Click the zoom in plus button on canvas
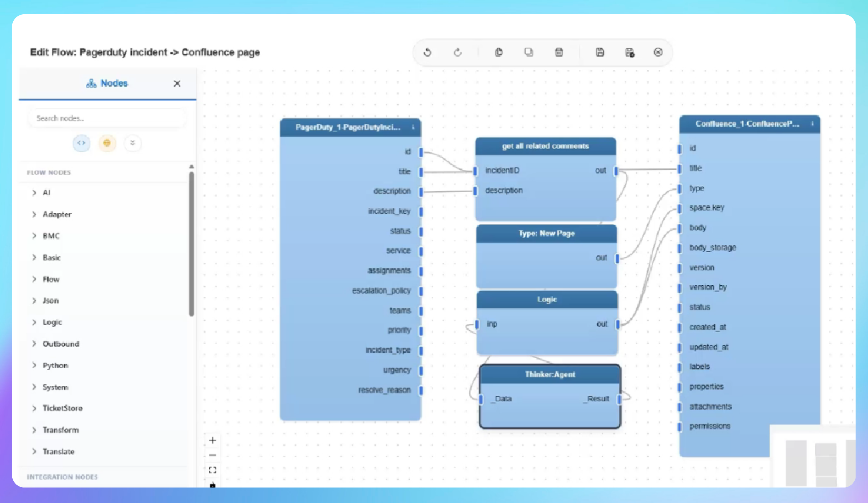The height and width of the screenshot is (503, 868). pos(212,440)
